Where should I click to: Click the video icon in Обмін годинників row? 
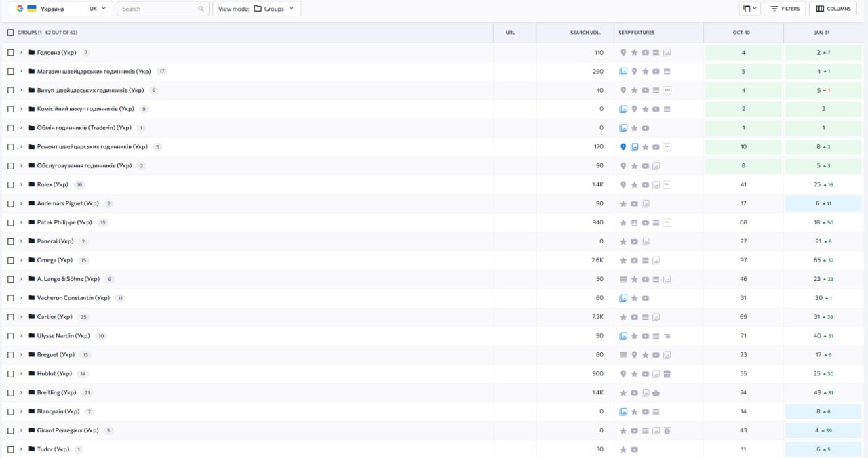tap(645, 128)
